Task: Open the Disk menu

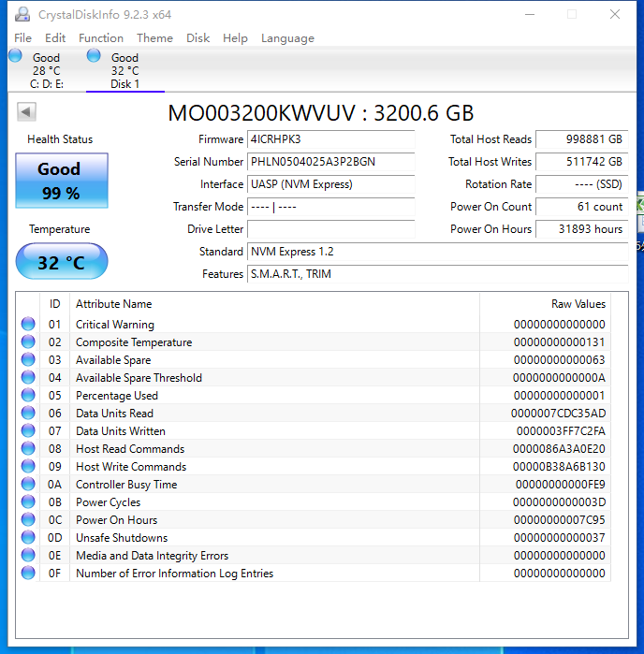Action: pyautogui.click(x=198, y=38)
